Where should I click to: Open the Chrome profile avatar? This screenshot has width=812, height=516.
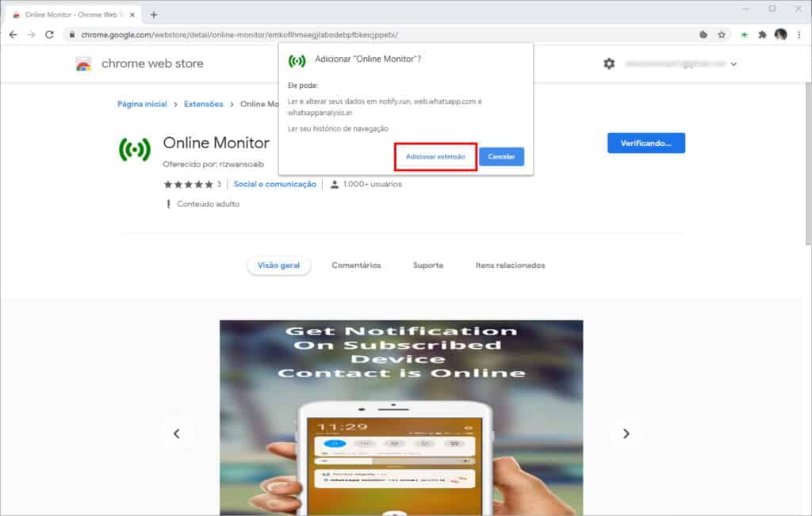point(780,35)
